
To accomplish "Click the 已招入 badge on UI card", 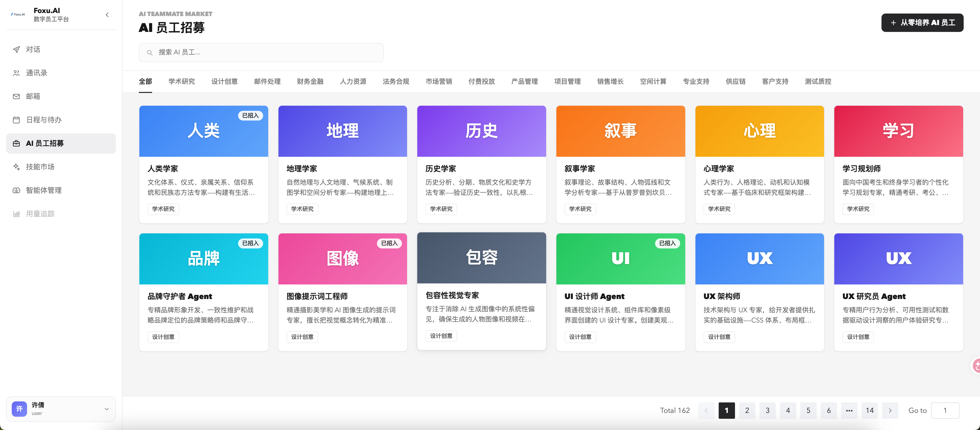I will coord(667,244).
